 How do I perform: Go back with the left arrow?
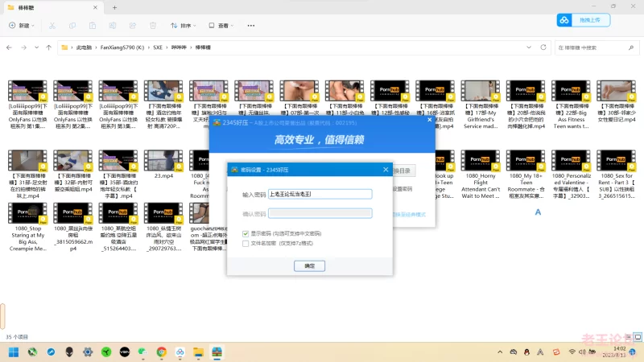point(9,47)
